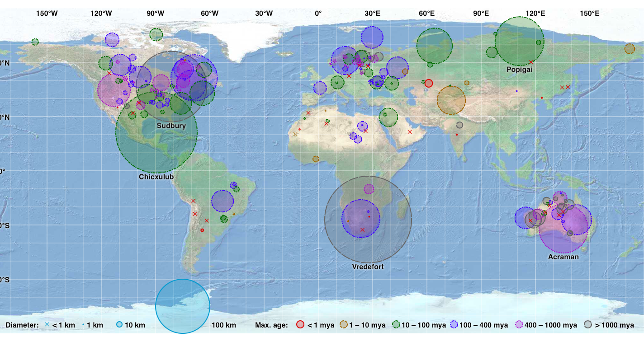
Task: Click the '< 1 km' cross legend icon
Action: pos(47,325)
